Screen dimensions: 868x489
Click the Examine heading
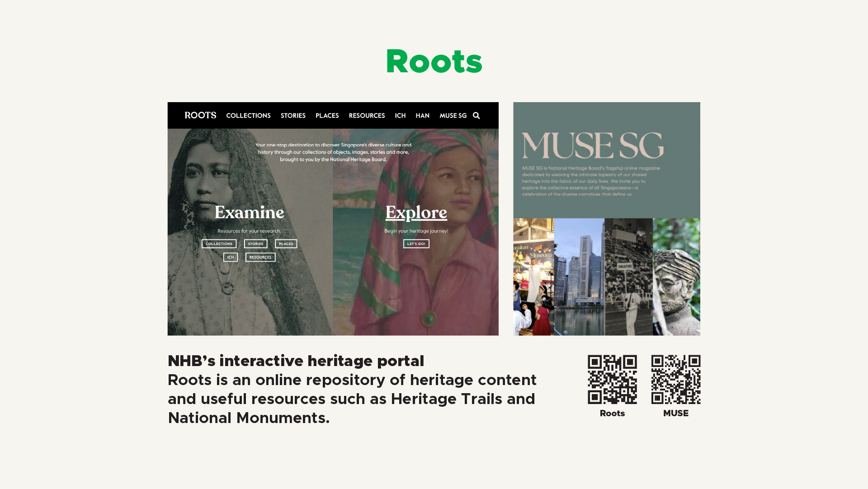(249, 212)
